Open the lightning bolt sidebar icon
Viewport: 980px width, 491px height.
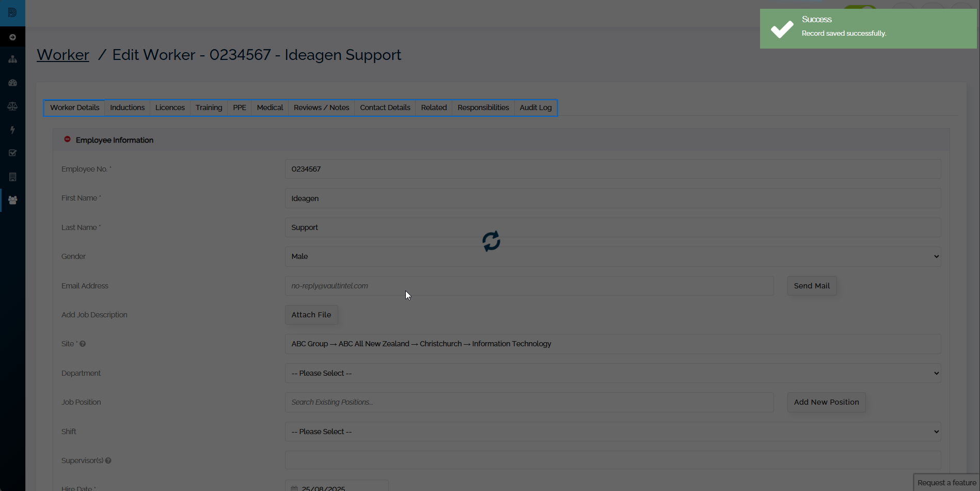coord(12,130)
